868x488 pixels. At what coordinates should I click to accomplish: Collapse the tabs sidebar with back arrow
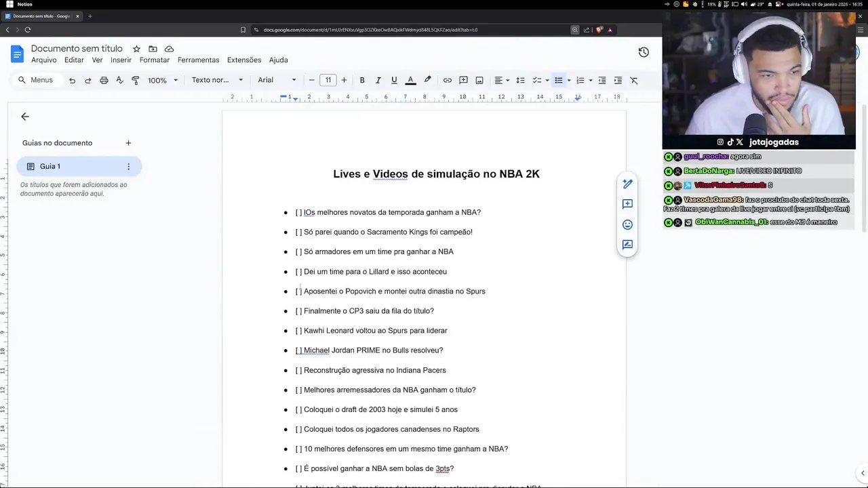pyautogui.click(x=25, y=117)
